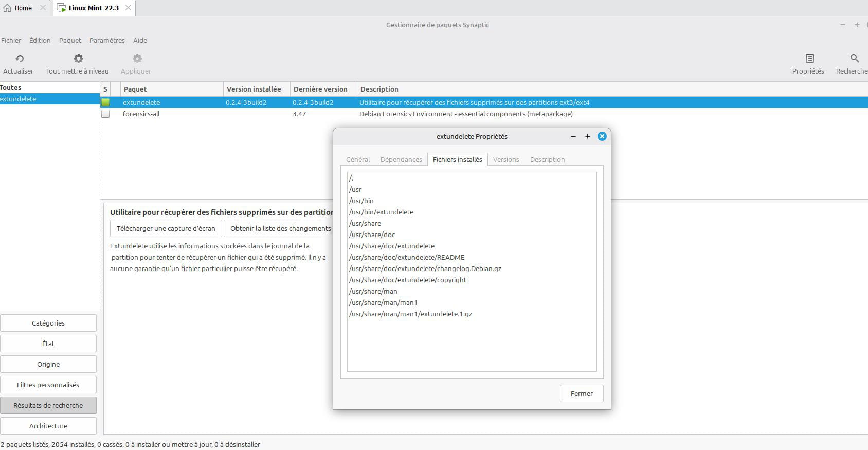This screenshot has height=450, width=868.
Task: Open the Fichier menu
Action: click(11, 40)
